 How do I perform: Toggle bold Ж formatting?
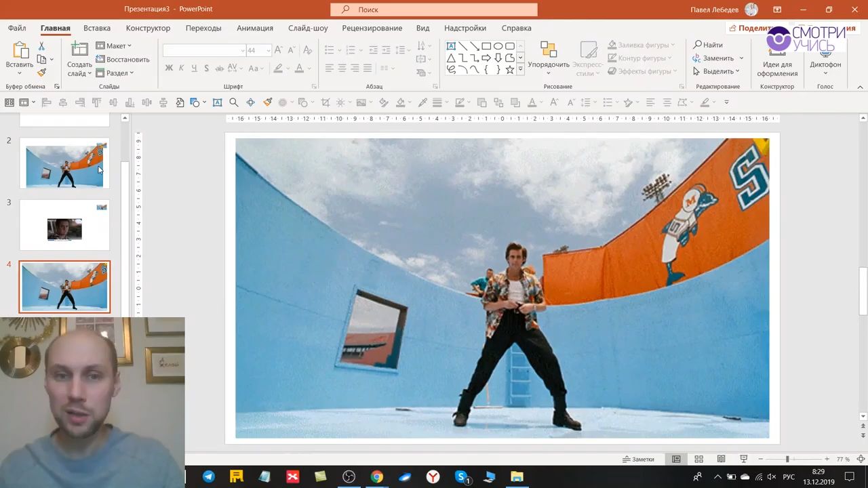169,68
